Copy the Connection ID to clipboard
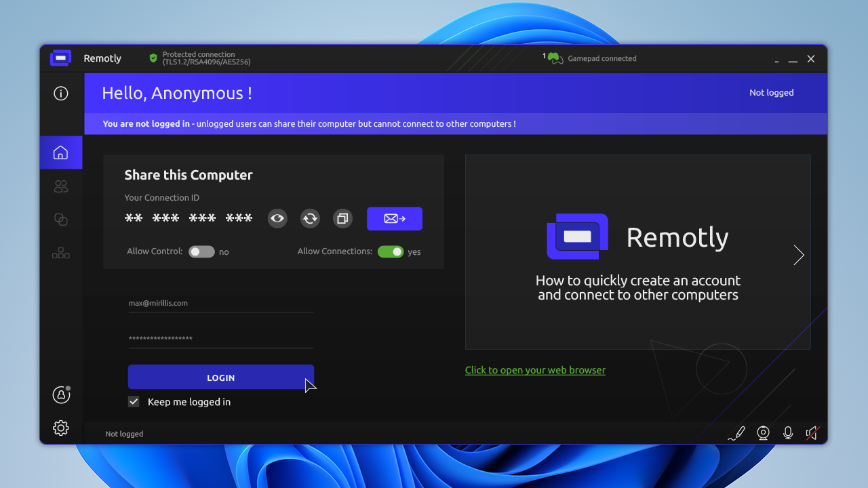 pos(343,218)
